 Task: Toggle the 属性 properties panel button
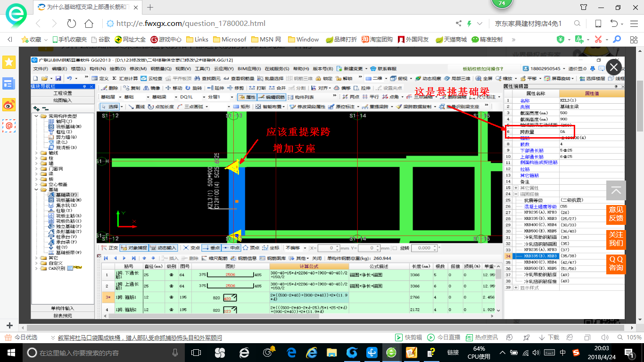[x=248, y=97]
